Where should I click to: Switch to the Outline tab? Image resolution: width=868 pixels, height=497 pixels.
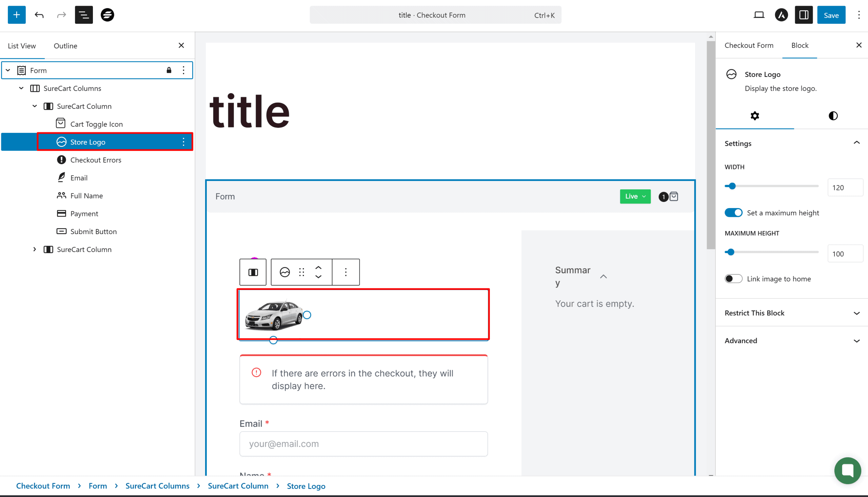[x=65, y=46]
